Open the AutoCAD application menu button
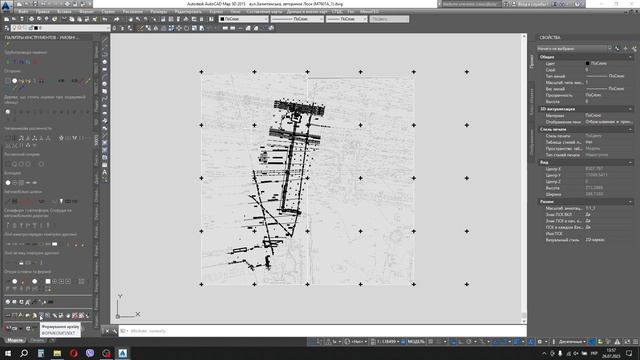 tap(6, 6)
